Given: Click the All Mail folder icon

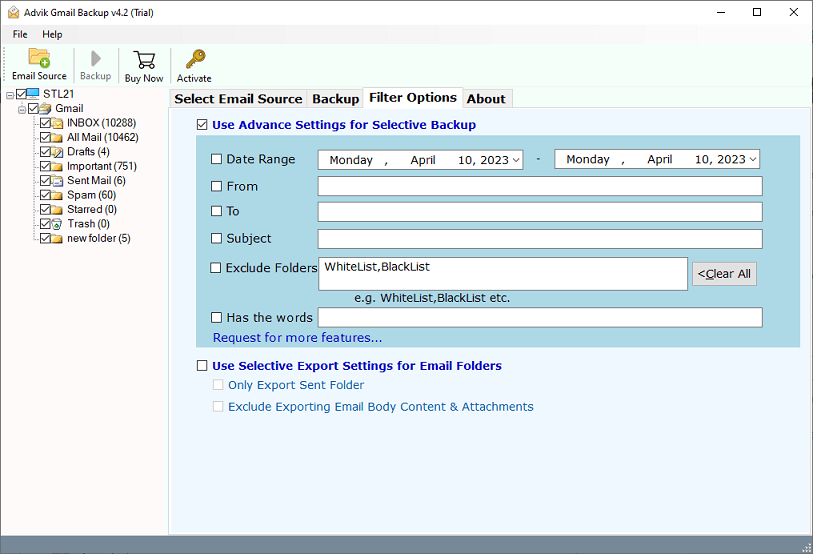Looking at the screenshot, I should 57,137.
